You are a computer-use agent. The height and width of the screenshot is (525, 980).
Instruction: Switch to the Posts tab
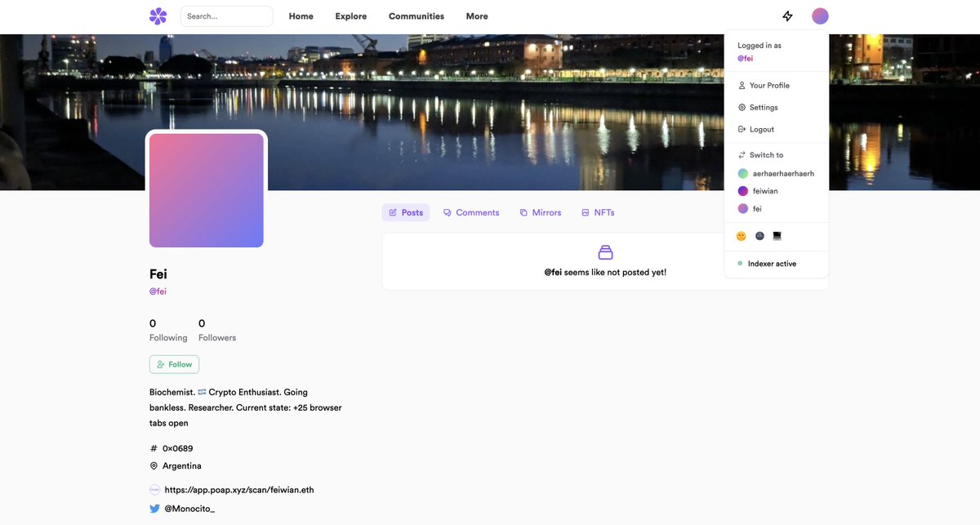click(406, 212)
